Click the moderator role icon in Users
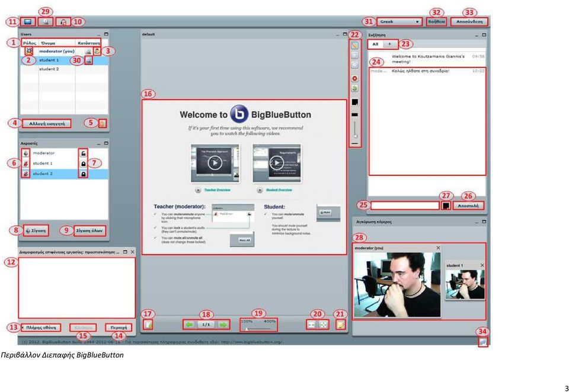The height and width of the screenshot is (392, 569). [x=29, y=51]
